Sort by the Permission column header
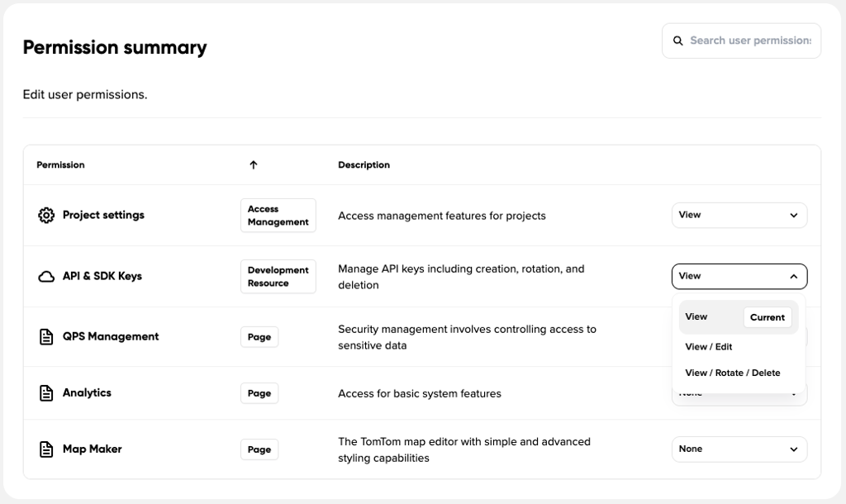The width and height of the screenshot is (846, 504). pyautogui.click(x=60, y=165)
